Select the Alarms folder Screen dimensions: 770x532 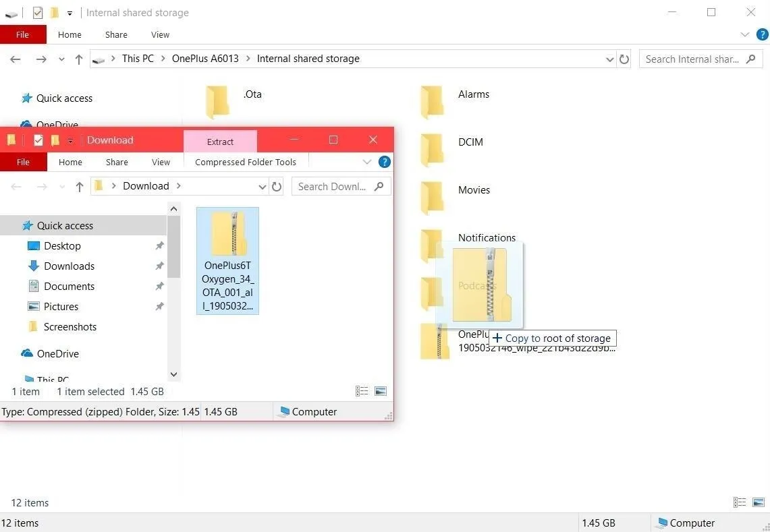456,102
